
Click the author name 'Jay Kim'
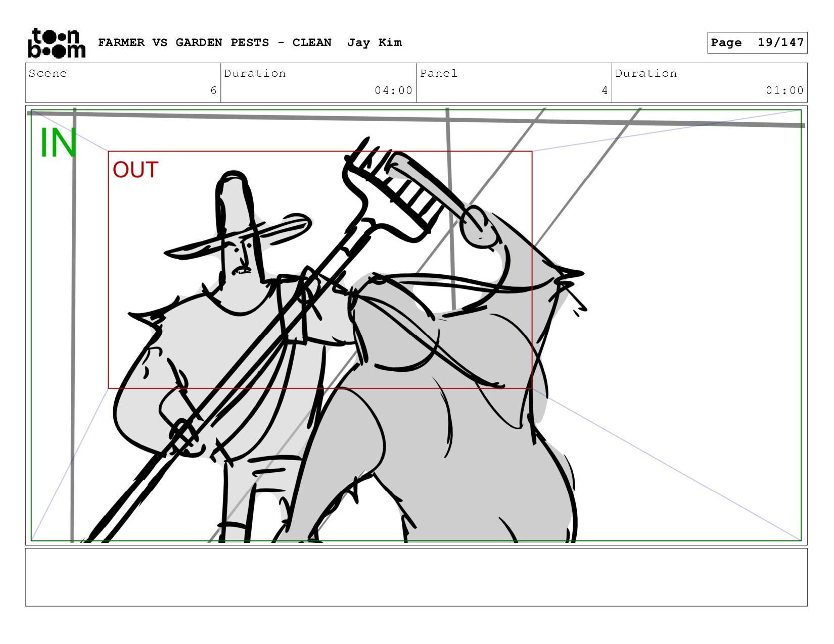click(x=375, y=42)
